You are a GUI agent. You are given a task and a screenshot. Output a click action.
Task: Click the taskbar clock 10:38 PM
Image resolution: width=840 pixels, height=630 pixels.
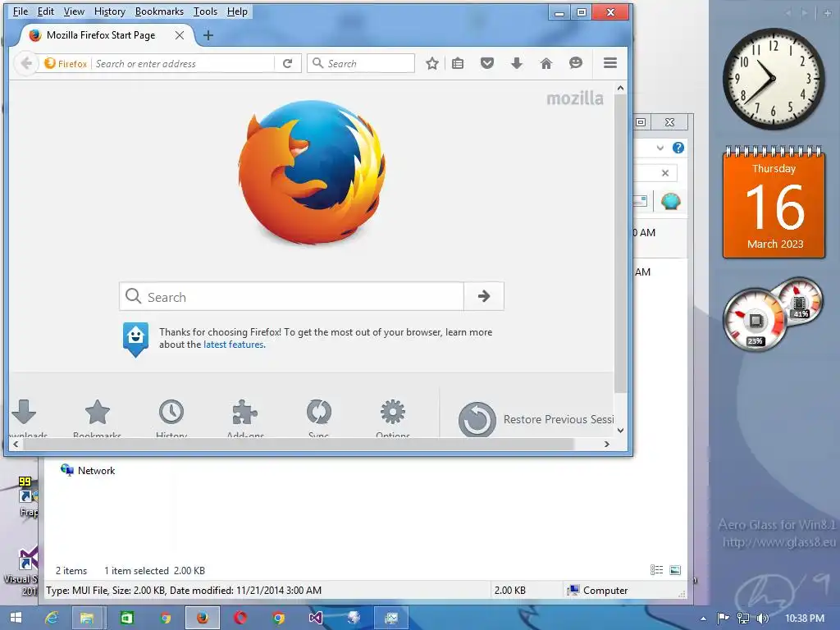pyautogui.click(x=805, y=619)
